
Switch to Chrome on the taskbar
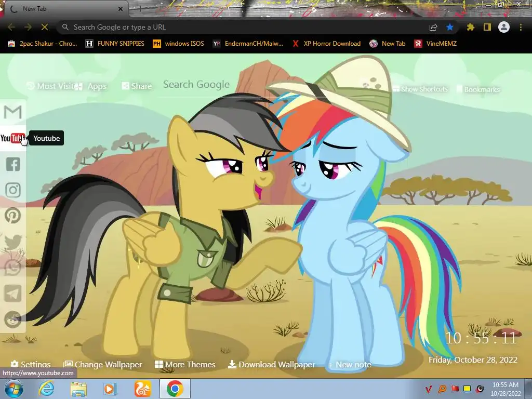click(175, 389)
